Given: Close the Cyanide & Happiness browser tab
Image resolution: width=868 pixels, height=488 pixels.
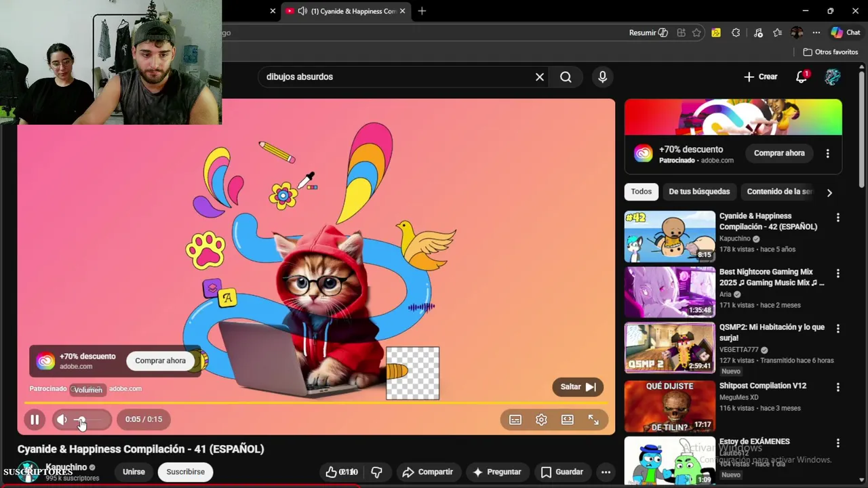Looking at the screenshot, I should pyautogui.click(x=402, y=11).
